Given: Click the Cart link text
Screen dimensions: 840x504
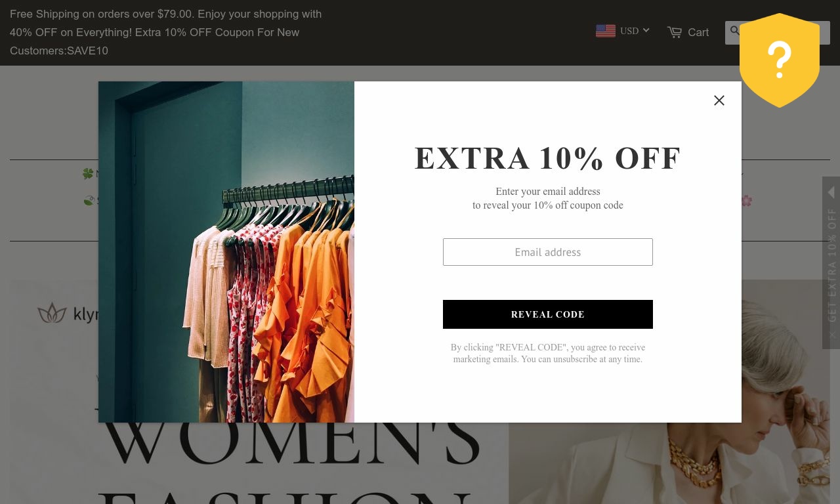Looking at the screenshot, I should click(x=698, y=32).
